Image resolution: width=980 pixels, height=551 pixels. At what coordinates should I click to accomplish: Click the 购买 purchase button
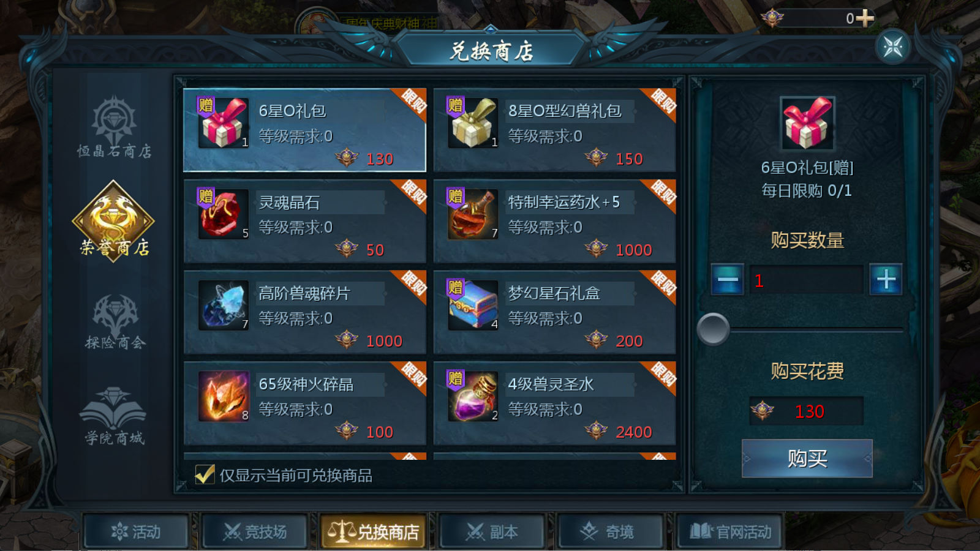coord(807,458)
